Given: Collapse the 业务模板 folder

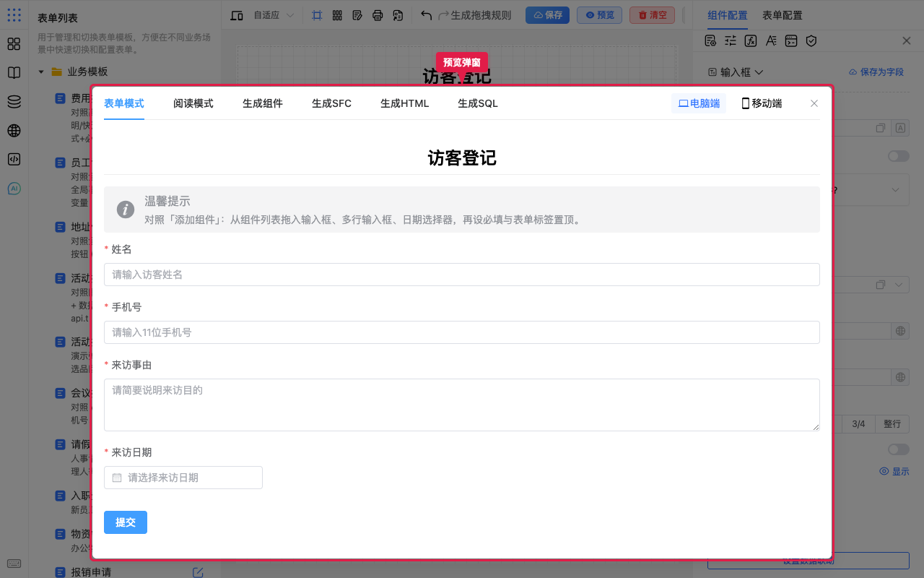Looking at the screenshot, I should pyautogui.click(x=41, y=72).
